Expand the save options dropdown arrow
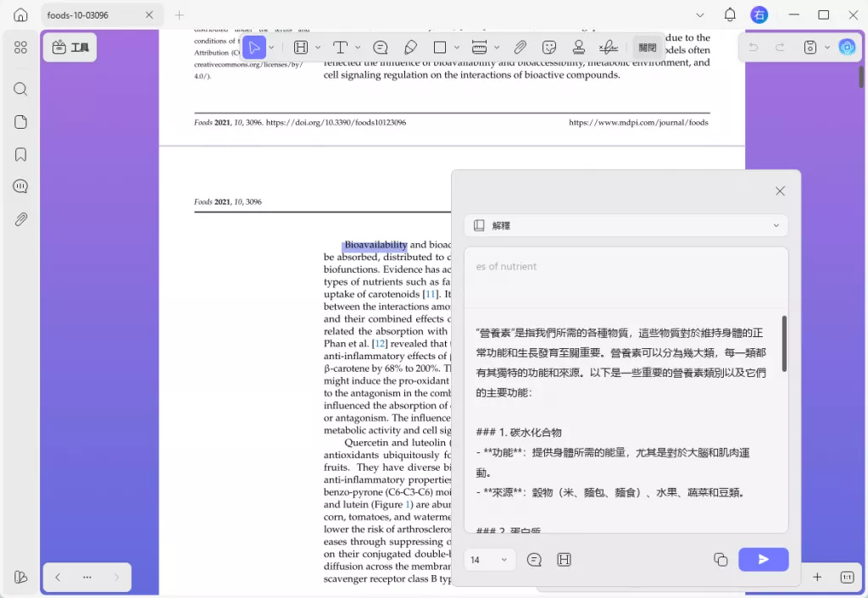Image resolution: width=868 pixels, height=598 pixels. tap(827, 47)
